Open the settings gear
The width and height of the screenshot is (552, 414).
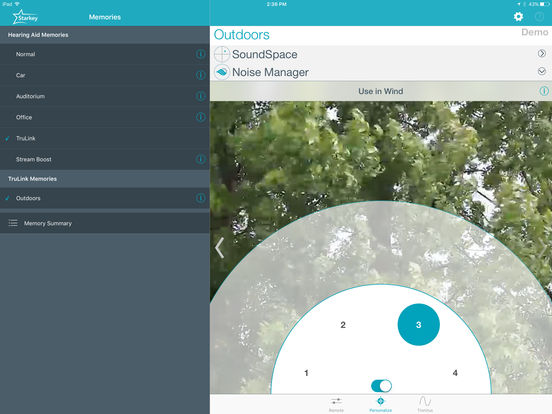pyautogui.click(x=518, y=17)
